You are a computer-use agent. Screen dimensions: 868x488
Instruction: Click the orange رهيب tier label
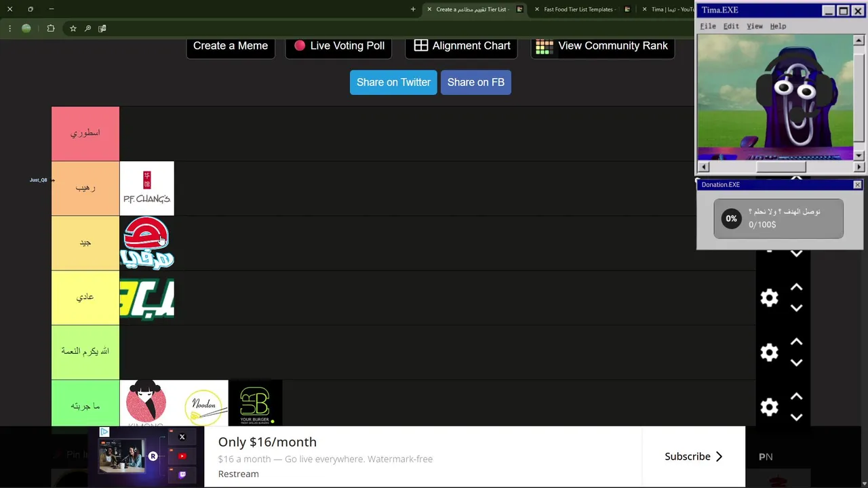point(85,188)
